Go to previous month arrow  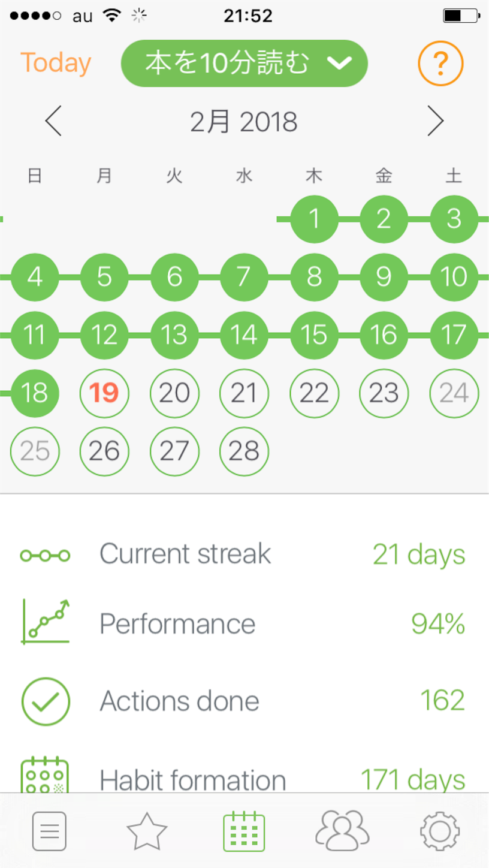pyautogui.click(x=53, y=122)
